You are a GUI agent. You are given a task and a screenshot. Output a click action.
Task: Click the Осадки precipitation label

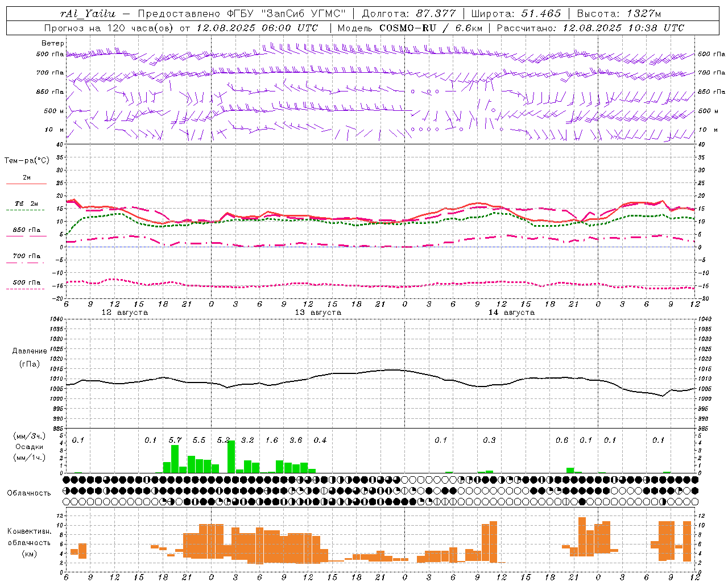tap(29, 447)
